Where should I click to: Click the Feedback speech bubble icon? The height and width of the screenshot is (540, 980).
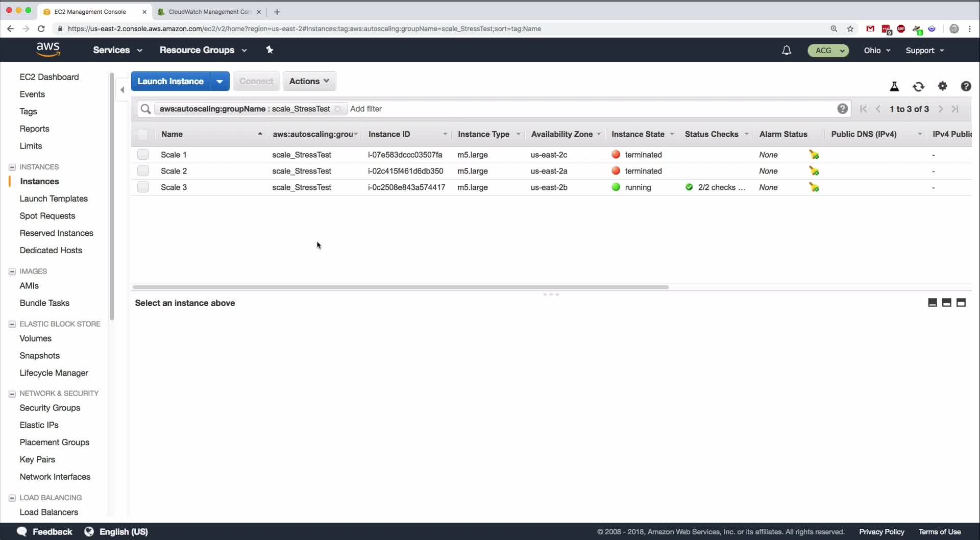tap(21, 531)
